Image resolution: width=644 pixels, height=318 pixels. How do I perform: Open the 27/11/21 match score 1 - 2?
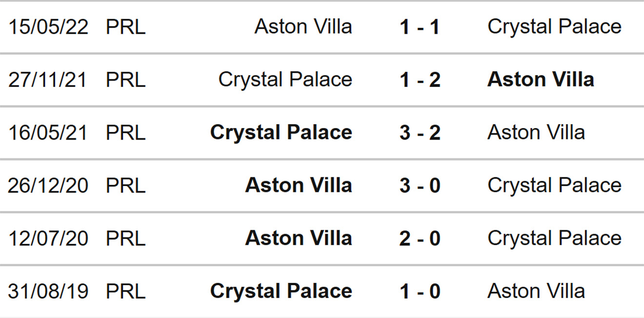pos(420,80)
